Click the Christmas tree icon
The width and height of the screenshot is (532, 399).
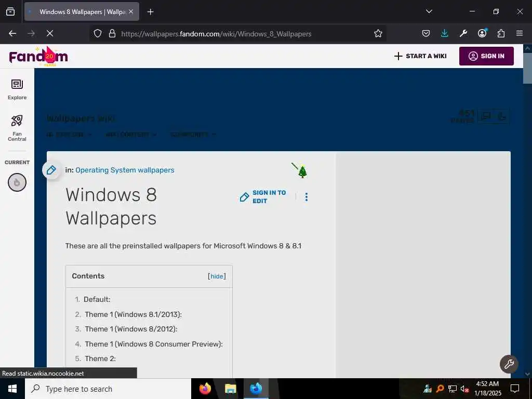pyautogui.click(x=302, y=171)
